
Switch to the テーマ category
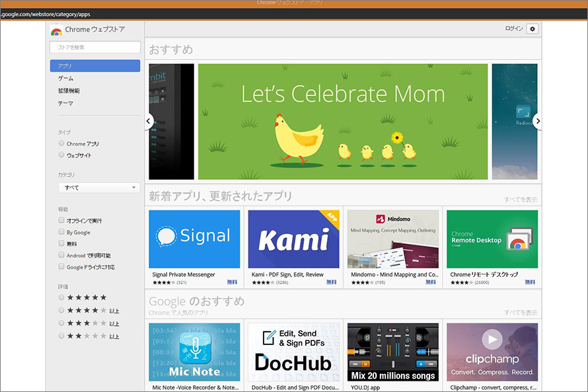[65, 102]
